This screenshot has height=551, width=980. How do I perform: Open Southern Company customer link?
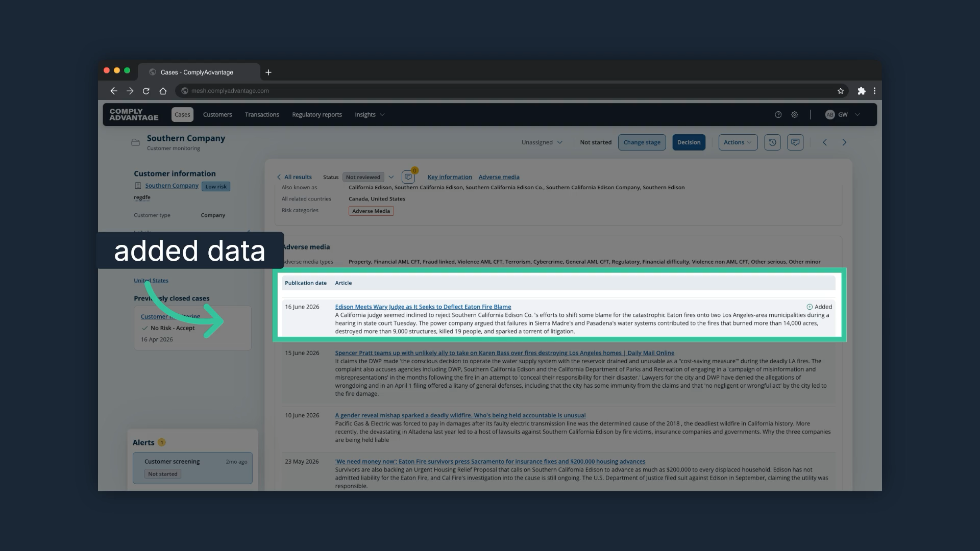tap(171, 186)
